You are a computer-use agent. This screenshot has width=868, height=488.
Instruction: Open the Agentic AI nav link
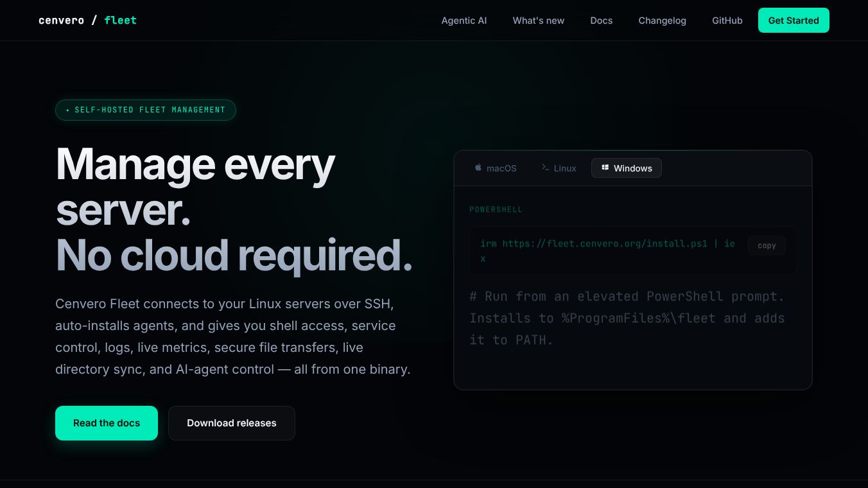tap(464, 21)
